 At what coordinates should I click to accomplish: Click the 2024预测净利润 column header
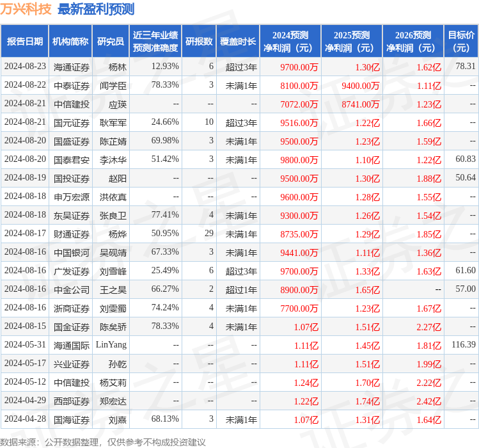pos(290,42)
